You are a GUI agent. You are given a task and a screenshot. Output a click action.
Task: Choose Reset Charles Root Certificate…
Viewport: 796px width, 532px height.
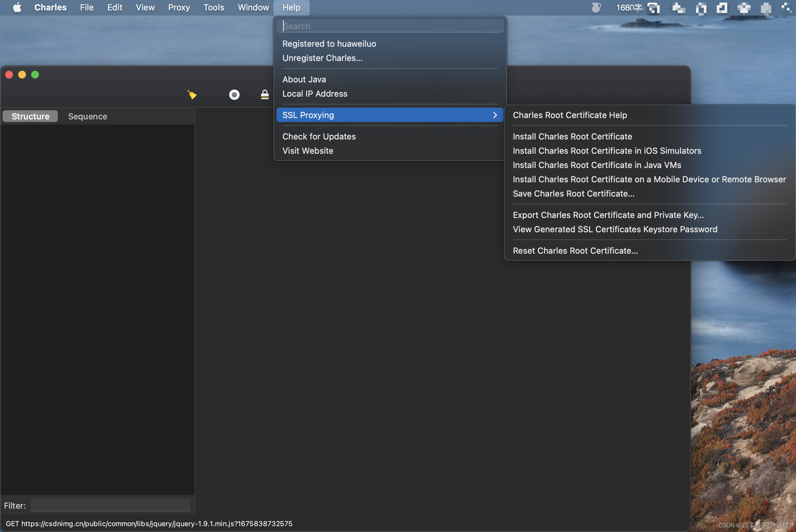click(x=650, y=250)
